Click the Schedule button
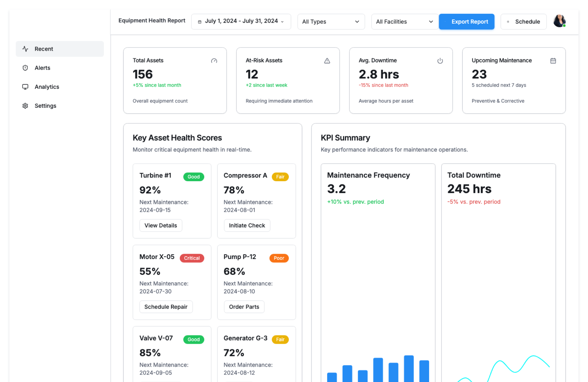The width and height of the screenshot is (588, 382). pyautogui.click(x=523, y=22)
